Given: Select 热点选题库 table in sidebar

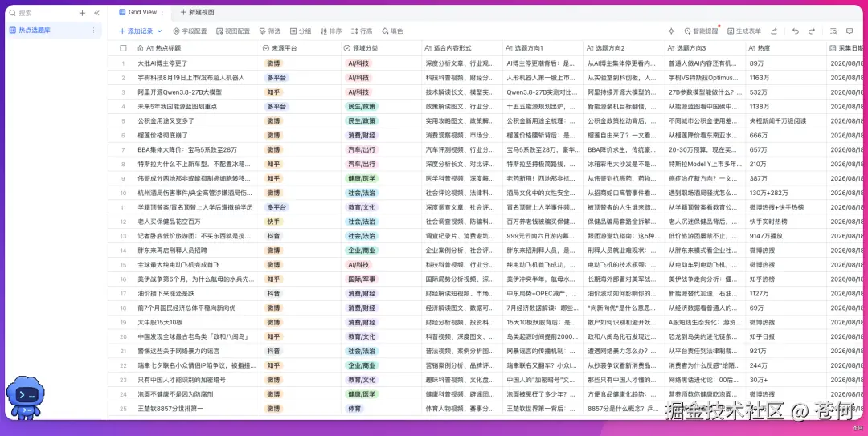Looking at the screenshot, I should point(54,31).
